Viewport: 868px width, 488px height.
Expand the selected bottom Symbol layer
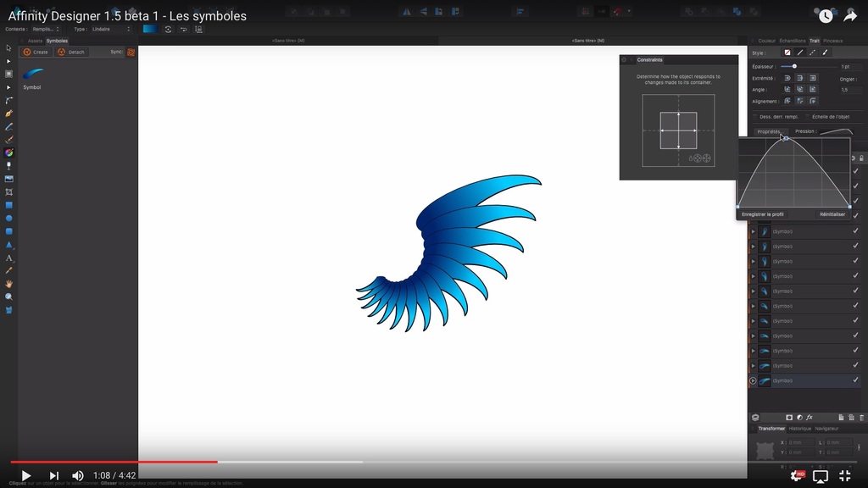753,380
